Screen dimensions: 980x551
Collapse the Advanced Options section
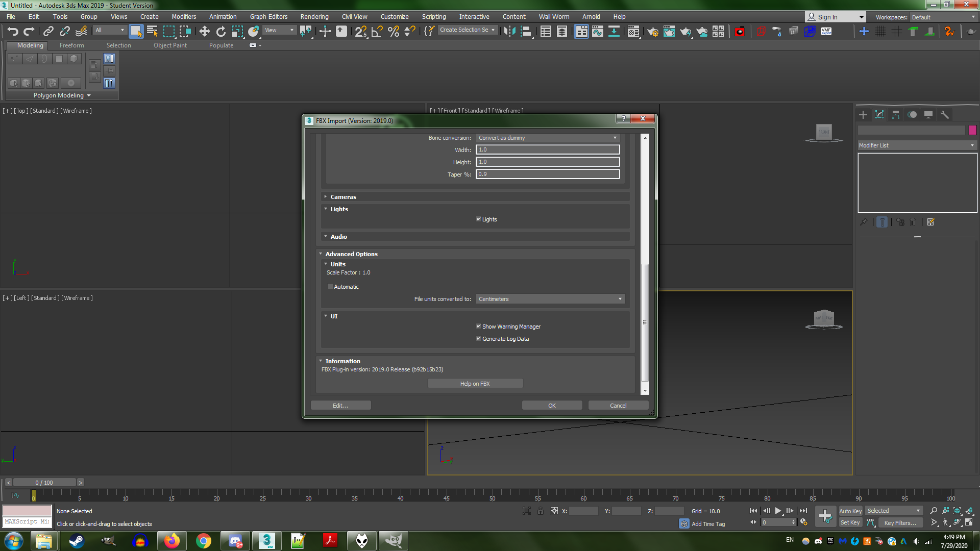coord(321,254)
